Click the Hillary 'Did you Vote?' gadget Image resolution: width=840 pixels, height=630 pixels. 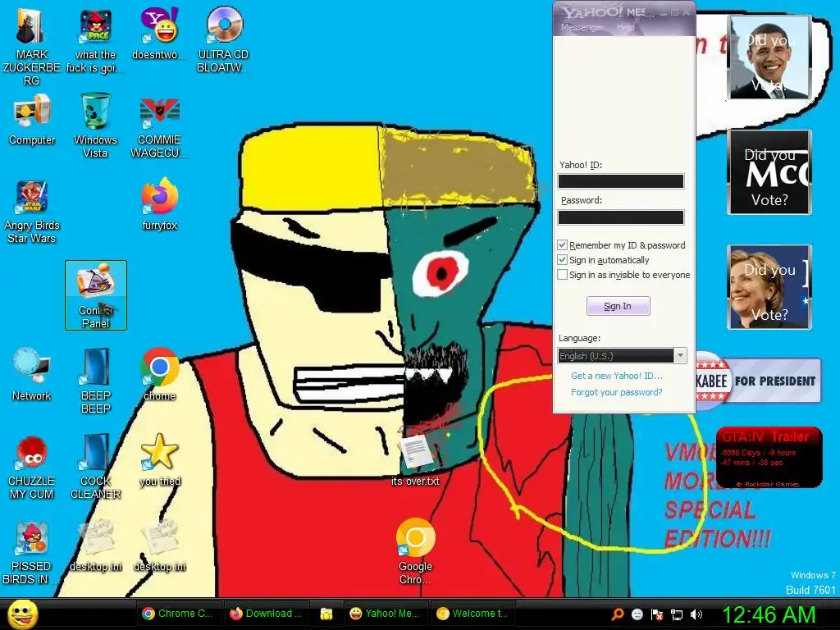[769, 287]
